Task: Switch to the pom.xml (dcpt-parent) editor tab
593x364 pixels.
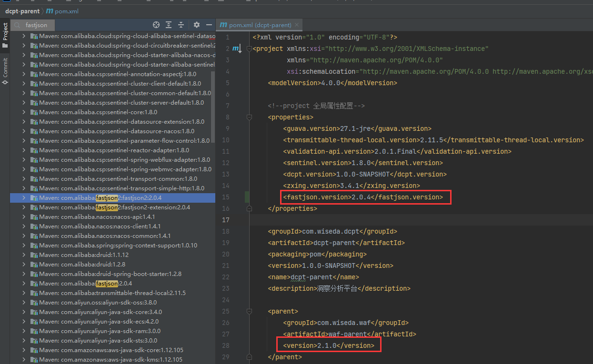Action: pos(260,25)
